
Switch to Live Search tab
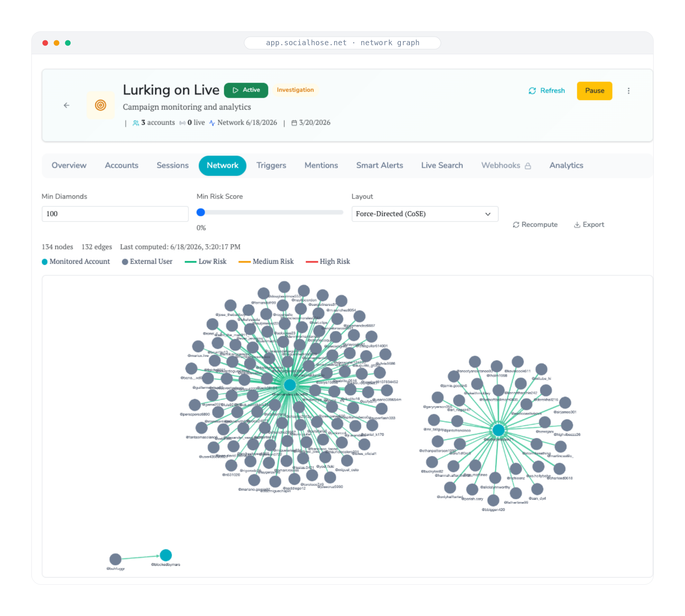click(442, 165)
